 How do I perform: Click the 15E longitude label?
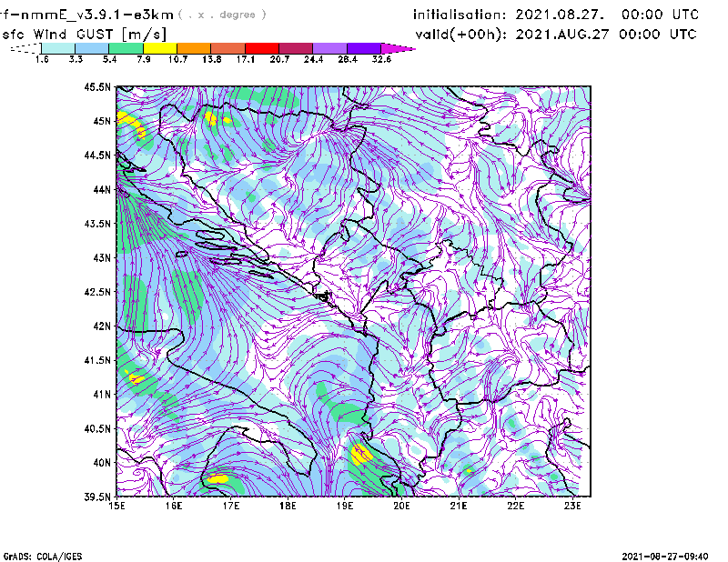[116, 506]
